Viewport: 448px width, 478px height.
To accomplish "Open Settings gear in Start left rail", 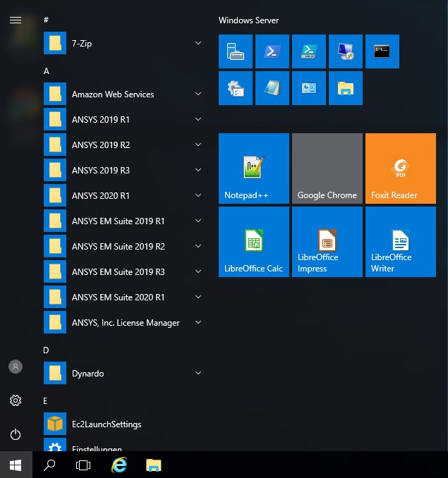I will tap(16, 400).
